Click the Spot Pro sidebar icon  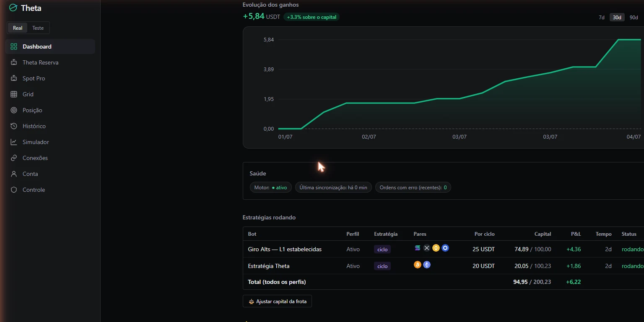(14, 78)
